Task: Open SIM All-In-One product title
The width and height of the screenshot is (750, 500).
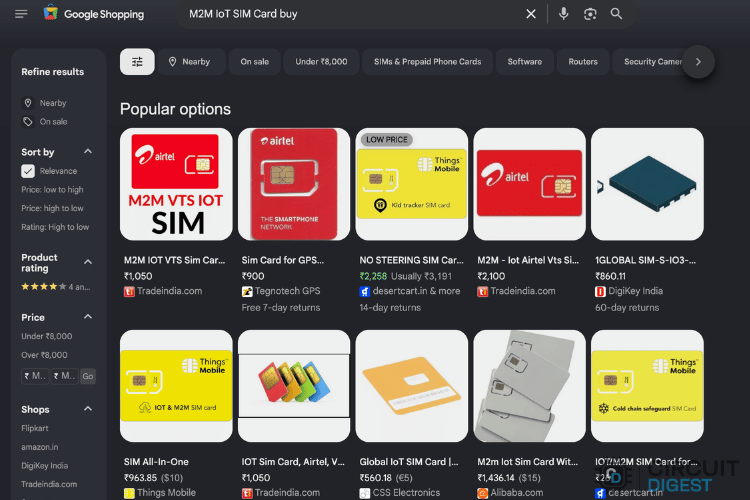Action: [156, 462]
